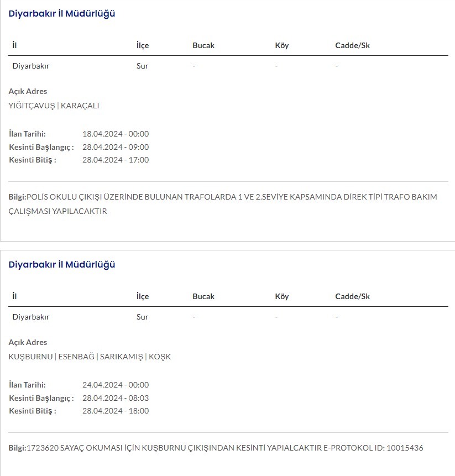Click the Açık Adres label above YİĞİTÇAVUŞ
Screen dimensions: 455x476
(x=28, y=91)
